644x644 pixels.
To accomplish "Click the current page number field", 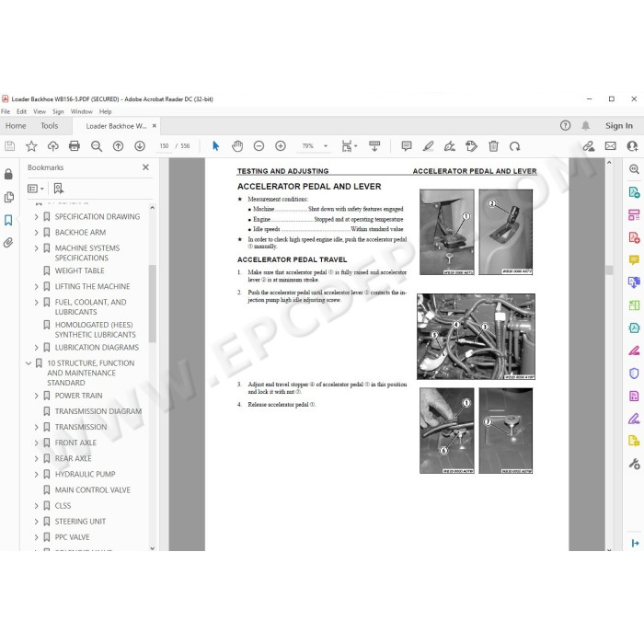I will click(x=164, y=145).
